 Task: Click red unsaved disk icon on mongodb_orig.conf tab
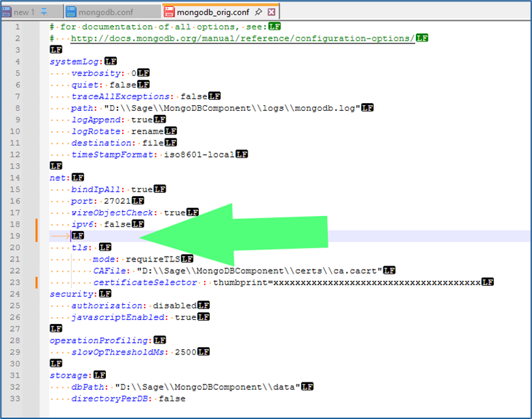[x=170, y=12]
